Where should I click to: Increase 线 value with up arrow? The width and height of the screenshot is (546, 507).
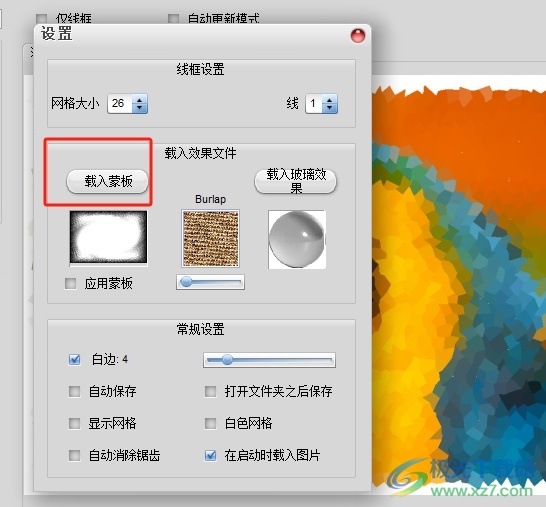point(330,100)
